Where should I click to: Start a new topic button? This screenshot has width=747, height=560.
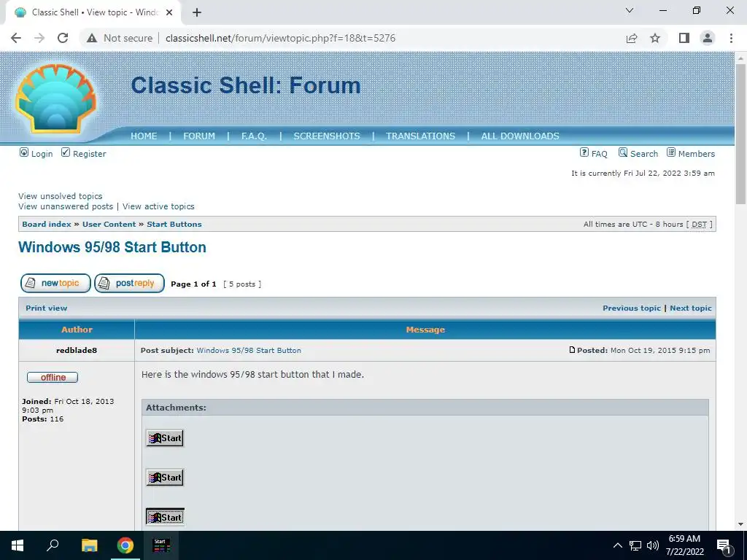(55, 284)
